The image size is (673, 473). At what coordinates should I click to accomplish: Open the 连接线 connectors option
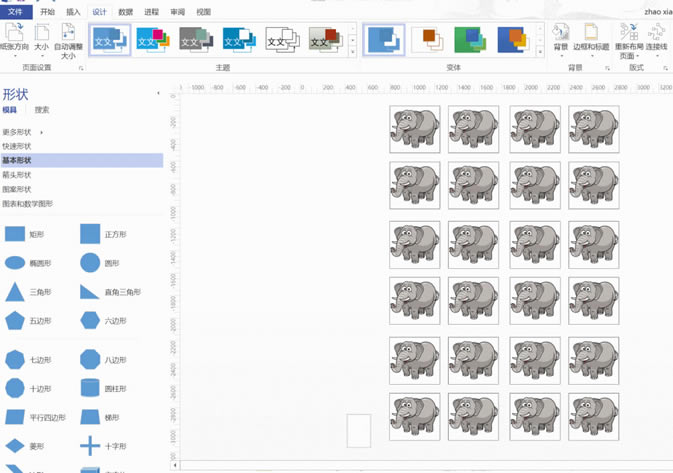[657, 38]
